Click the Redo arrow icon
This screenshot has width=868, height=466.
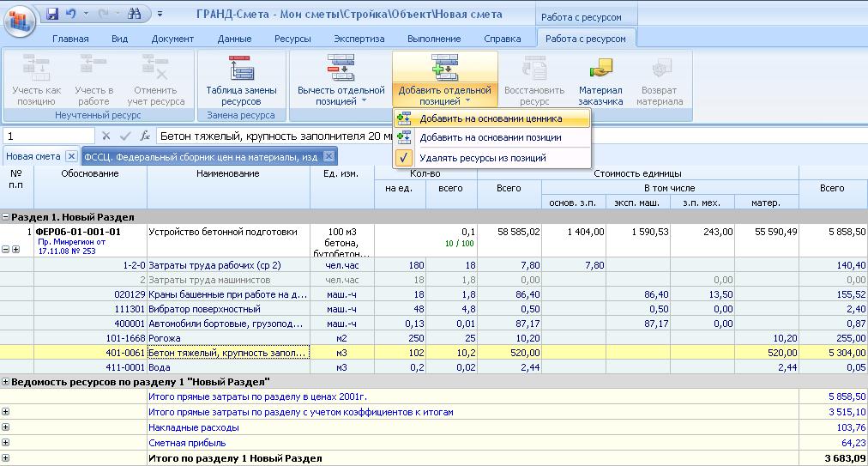(104, 14)
